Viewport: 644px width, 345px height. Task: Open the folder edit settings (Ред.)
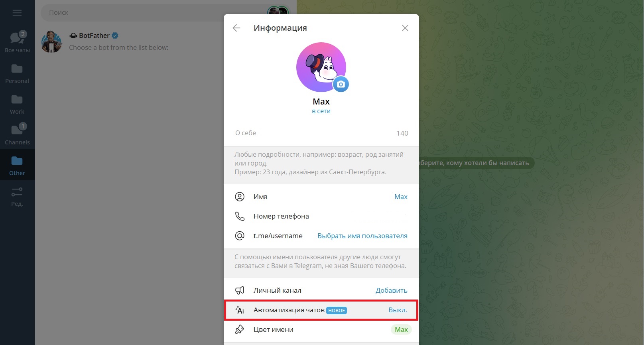17,196
